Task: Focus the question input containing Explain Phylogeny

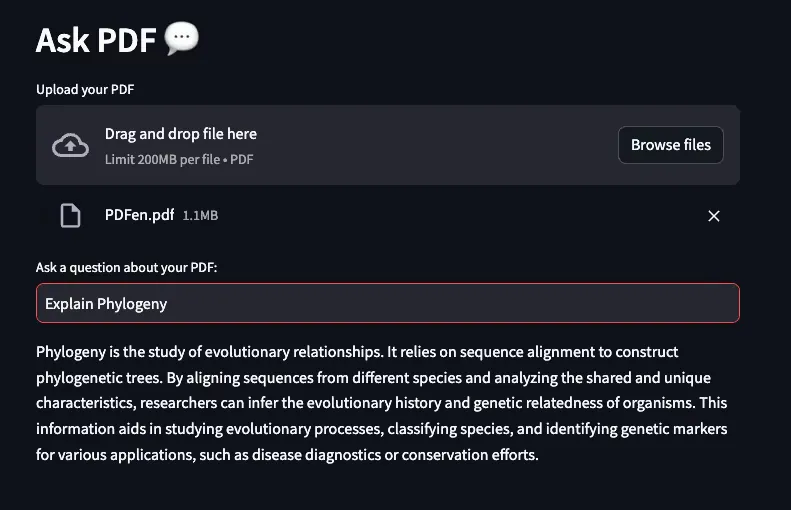Action: click(387, 303)
